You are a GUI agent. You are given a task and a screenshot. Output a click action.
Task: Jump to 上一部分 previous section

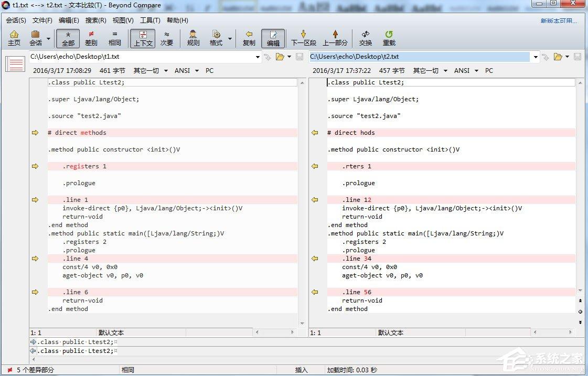(x=335, y=38)
